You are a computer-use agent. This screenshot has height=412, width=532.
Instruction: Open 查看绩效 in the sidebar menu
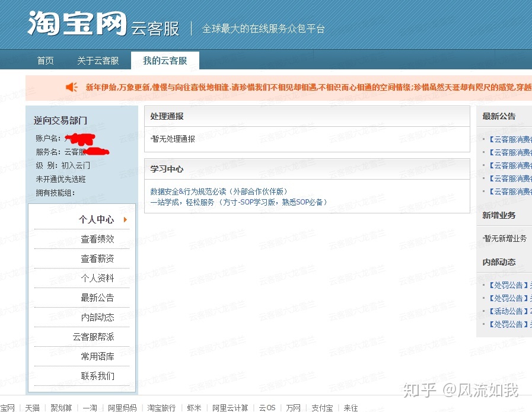pyautogui.click(x=97, y=239)
